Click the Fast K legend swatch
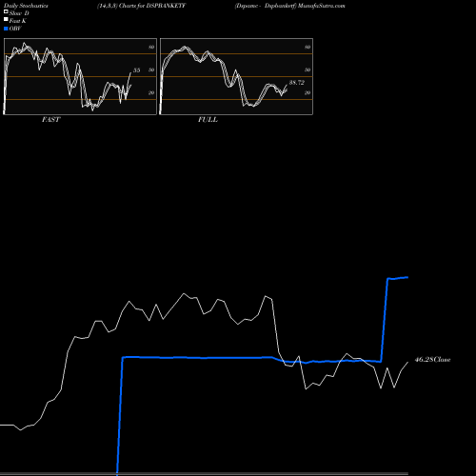Image resolution: width=476 pixels, height=476 pixels. [6, 20]
